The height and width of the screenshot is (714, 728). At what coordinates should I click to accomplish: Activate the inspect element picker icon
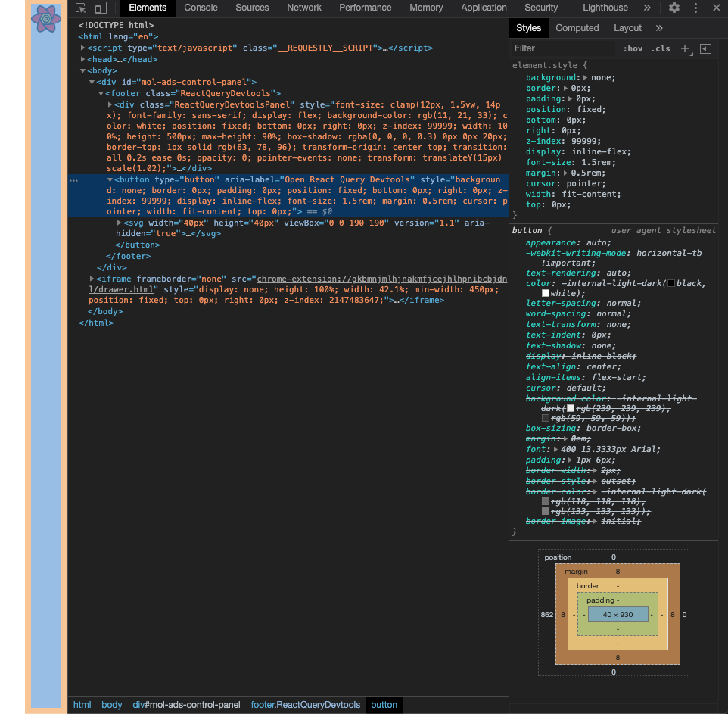(x=80, y=8)
